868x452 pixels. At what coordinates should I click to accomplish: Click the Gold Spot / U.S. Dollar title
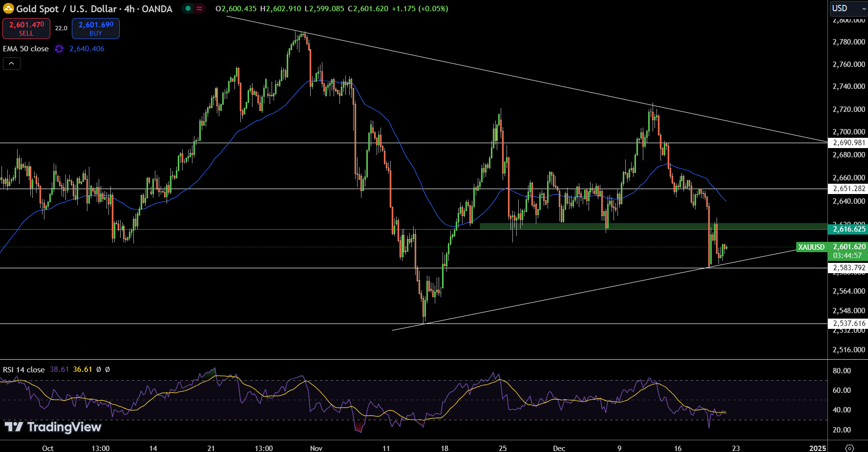[x=67, y=9]
